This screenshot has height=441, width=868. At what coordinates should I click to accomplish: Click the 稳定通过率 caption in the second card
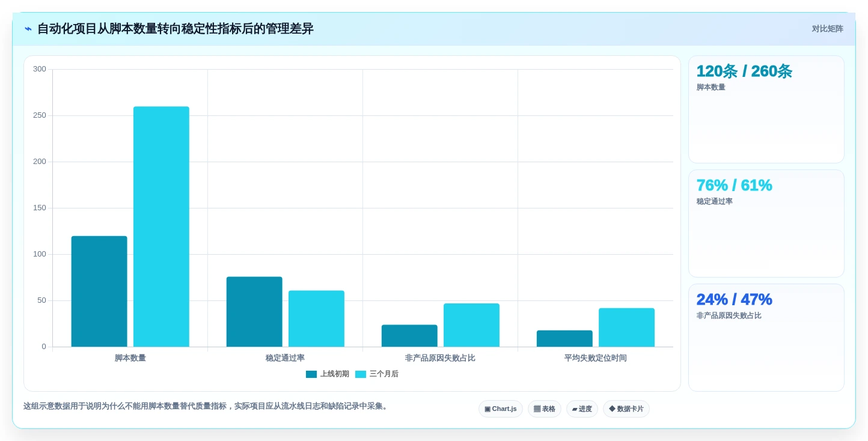(715, 201)
